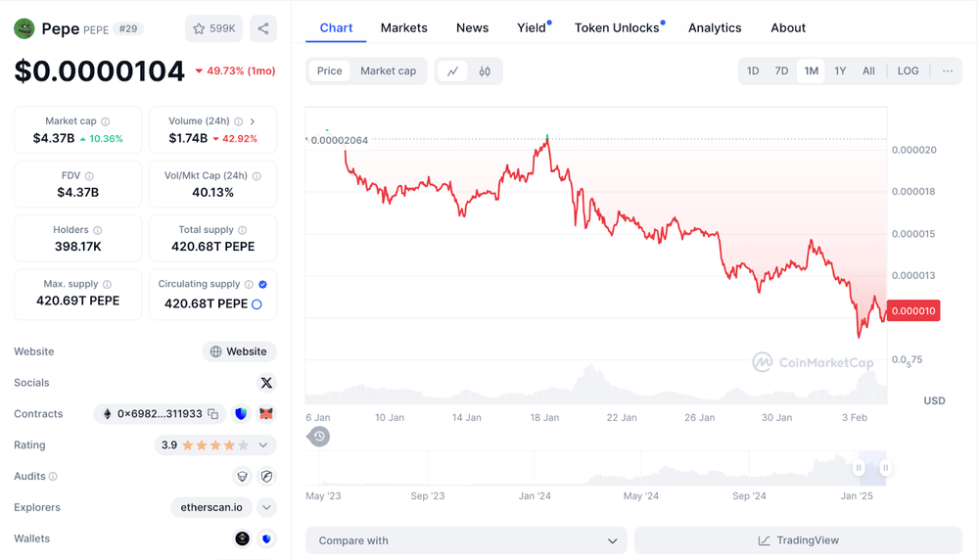Click the share icon next to watchlist

[262, 28]
